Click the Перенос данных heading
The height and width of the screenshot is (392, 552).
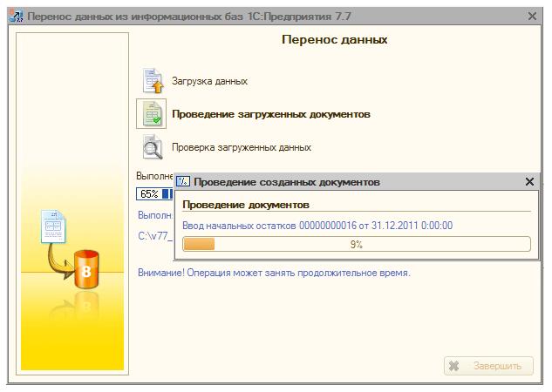tap(335, 39)
